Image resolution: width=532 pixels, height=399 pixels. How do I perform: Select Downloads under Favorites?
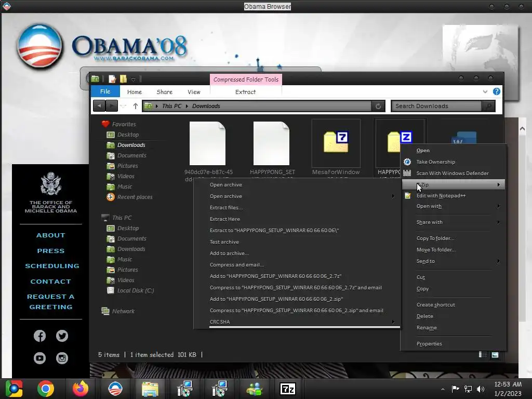(x=126, y=145)
